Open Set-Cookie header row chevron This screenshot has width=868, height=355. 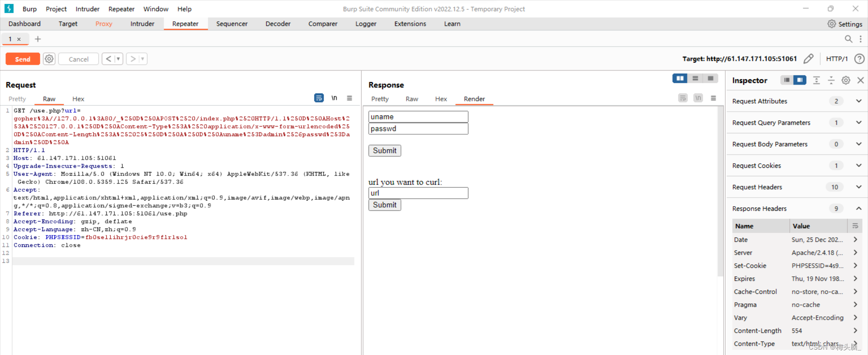pos(855,265)
